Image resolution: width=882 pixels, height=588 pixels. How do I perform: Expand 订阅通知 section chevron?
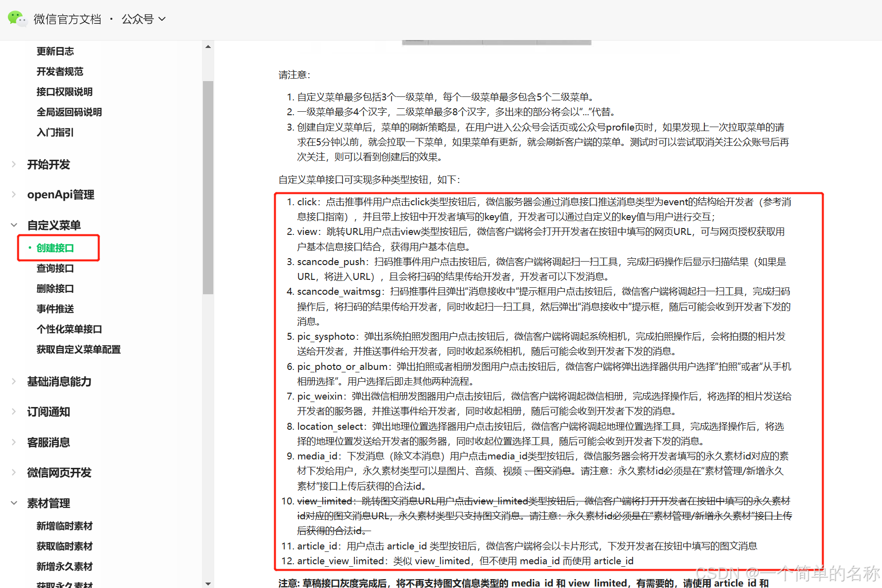click(x=14, y=411)
